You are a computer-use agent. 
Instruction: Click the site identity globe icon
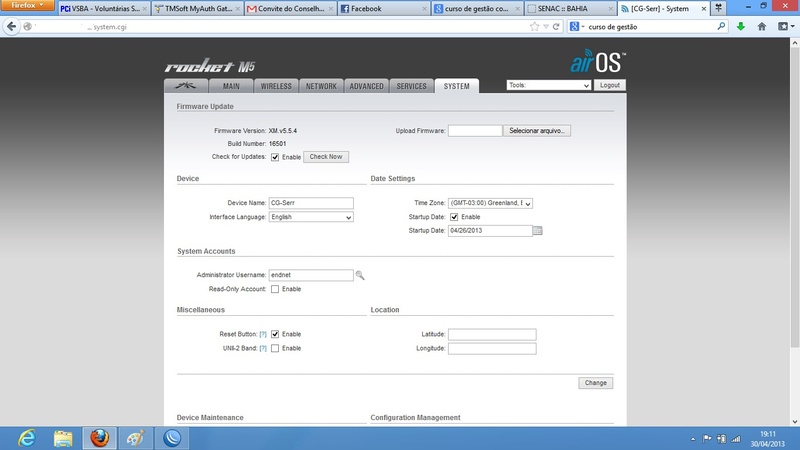tap(28, 27)
